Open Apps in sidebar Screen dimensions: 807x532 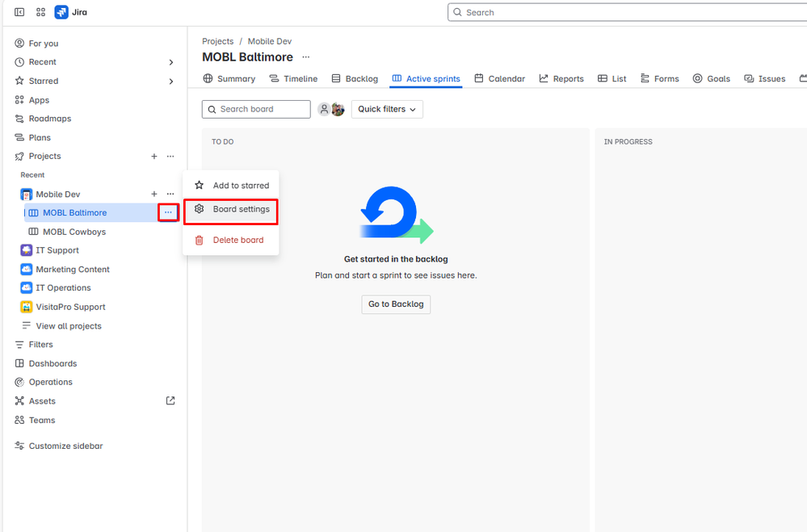coord(32,100)
